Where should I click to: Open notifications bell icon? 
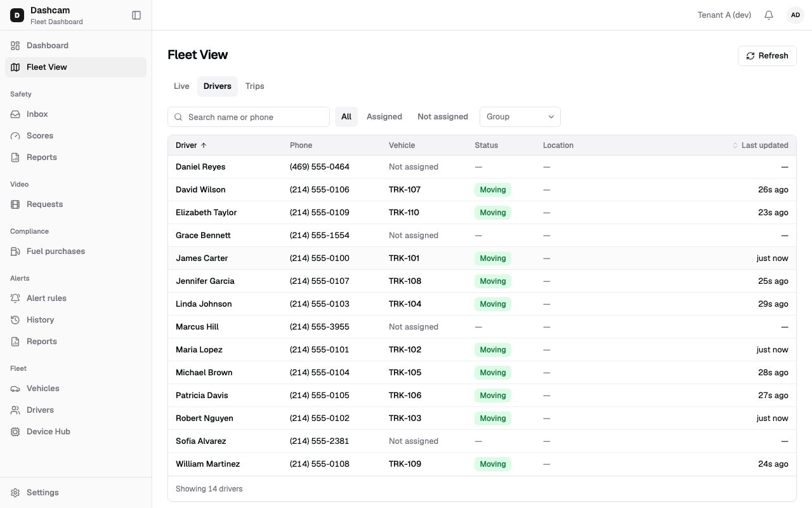pyautogui.click(x=769, y=15)
